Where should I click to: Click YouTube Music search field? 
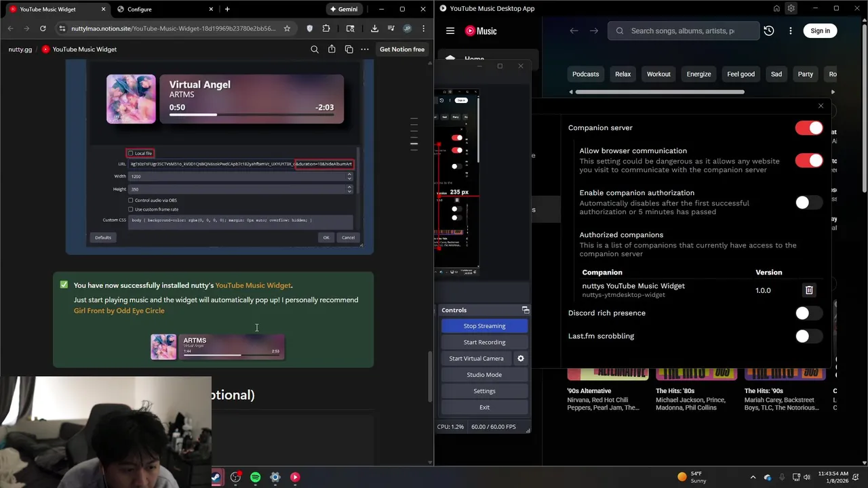pos(684,30)
